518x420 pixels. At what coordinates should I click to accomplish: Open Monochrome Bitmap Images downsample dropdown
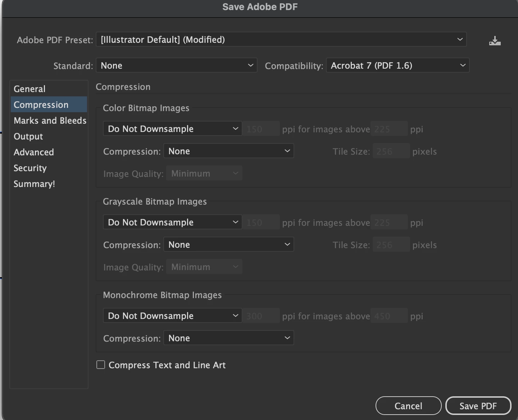tap(172, 316)
